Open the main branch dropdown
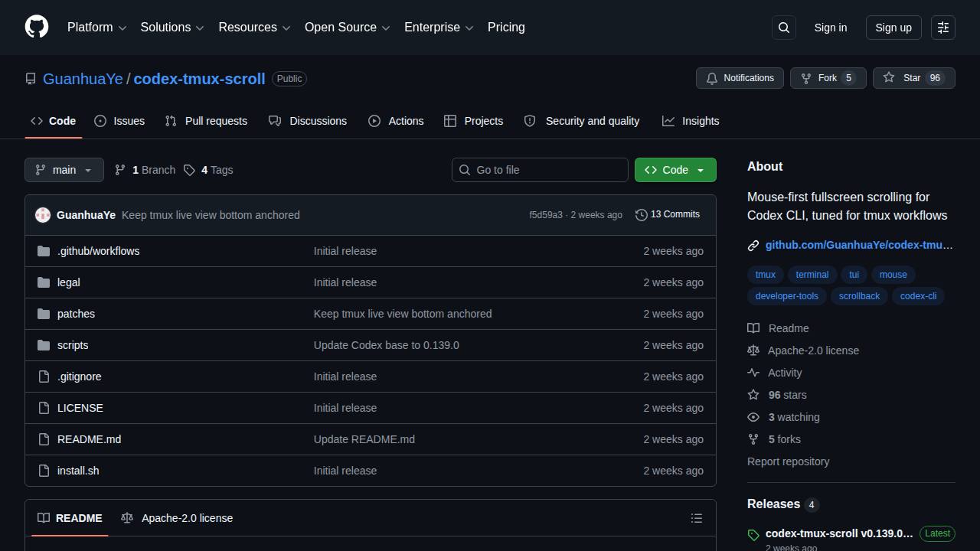Image resolution: width=980 pixels, height=551 pixels. coord(64,170)
